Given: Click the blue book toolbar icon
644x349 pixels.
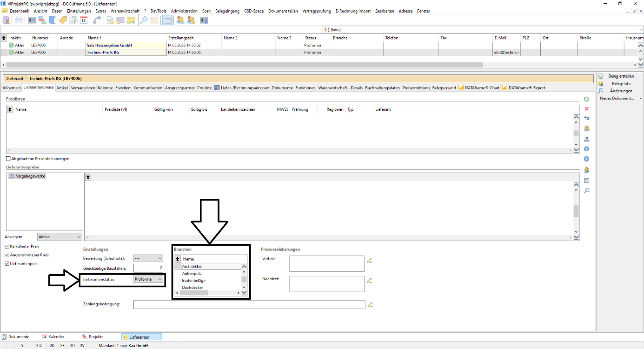Looking at the screenshot, I should coord(53,20).
